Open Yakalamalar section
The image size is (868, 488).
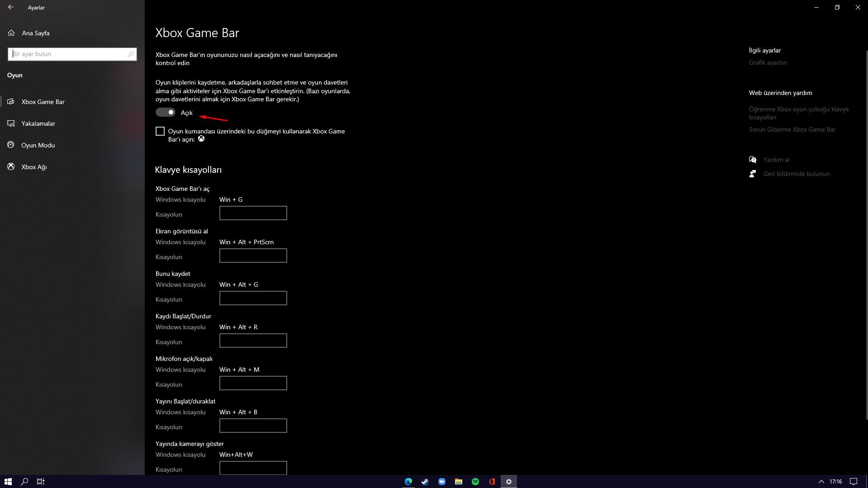(x=38, y=123)
